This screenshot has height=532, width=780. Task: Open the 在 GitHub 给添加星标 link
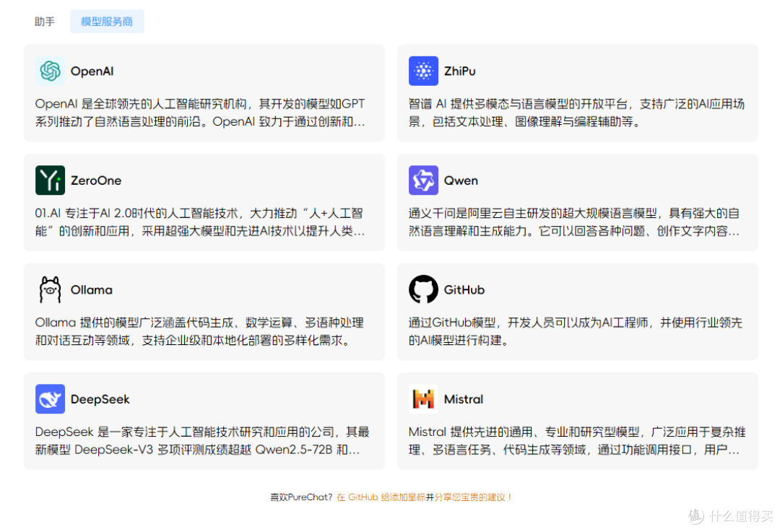pos(381,497)
